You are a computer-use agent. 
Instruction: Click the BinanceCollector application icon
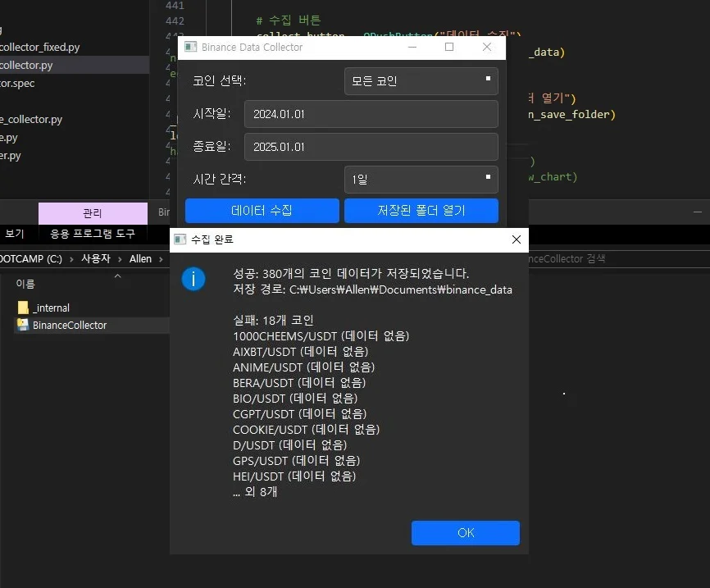(23, 325)
